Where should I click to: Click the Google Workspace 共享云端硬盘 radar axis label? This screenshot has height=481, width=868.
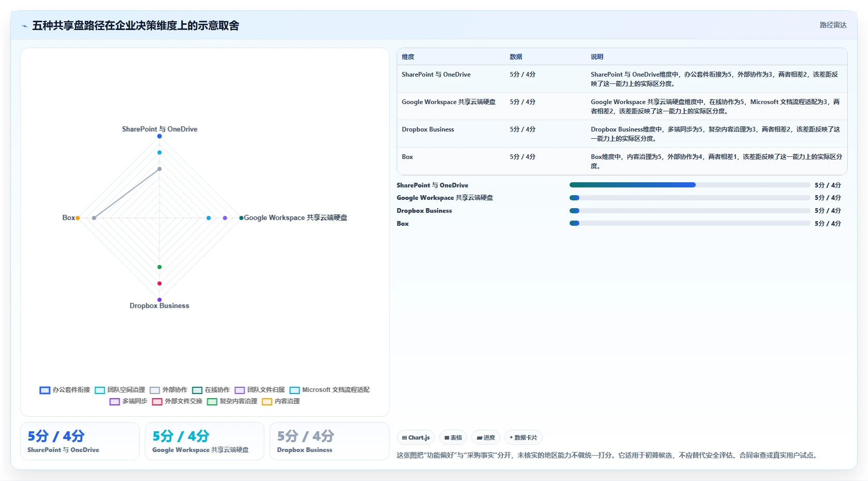point(295,217)
